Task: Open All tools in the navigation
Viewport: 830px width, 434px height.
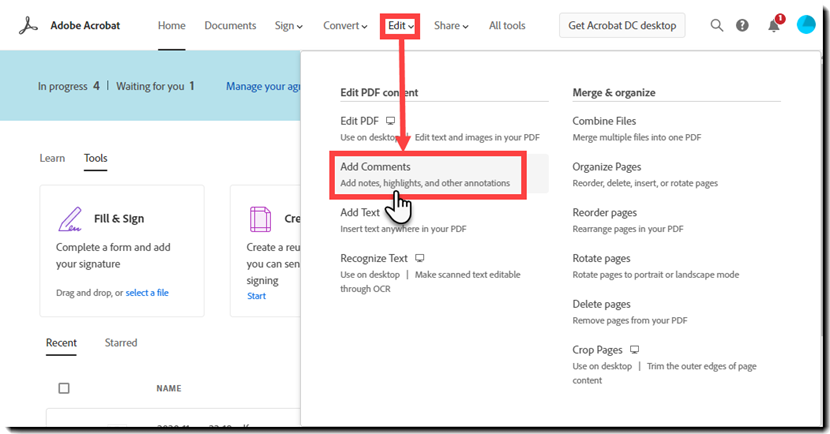Action: click(507, 25)
